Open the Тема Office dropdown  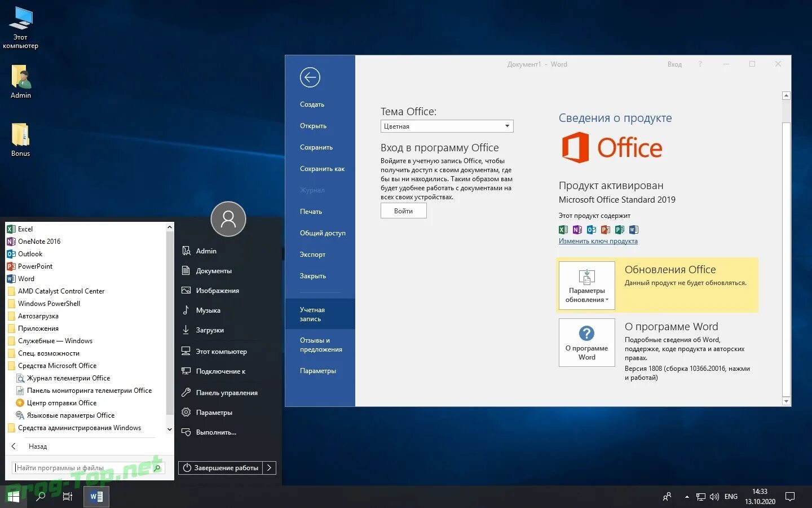(x=447, y=126)
